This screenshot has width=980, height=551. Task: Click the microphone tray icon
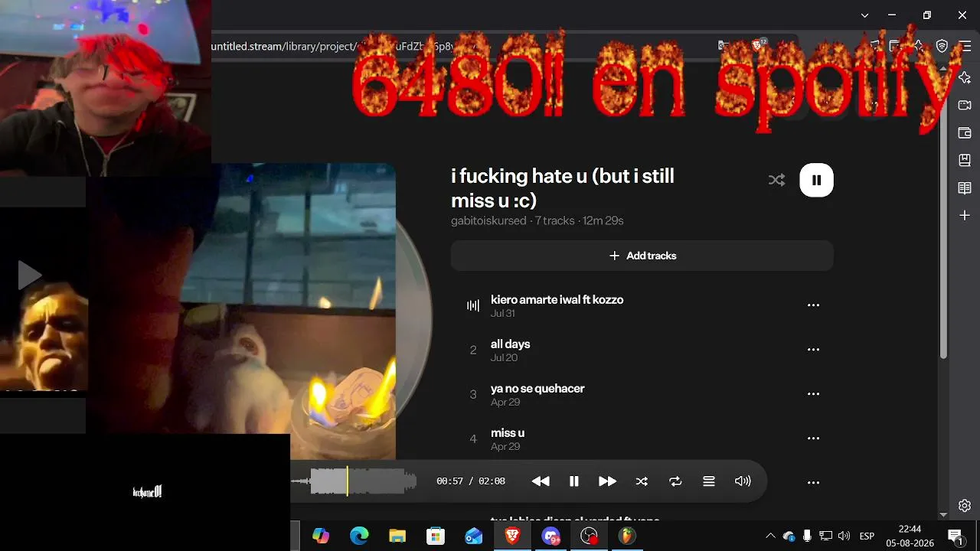807,536
